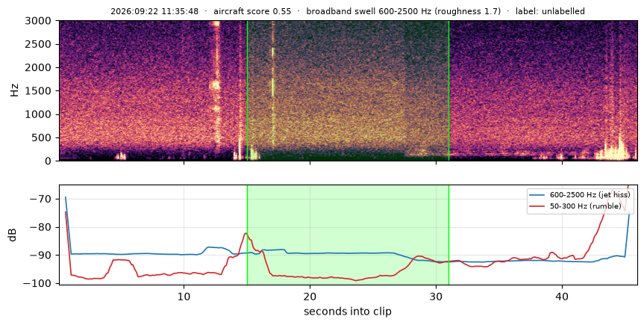Click the legend entry '600-2500 Hz (jet hiss)'
The height and width of the screenshot is (325, 644).
click(x=590, y=194)
